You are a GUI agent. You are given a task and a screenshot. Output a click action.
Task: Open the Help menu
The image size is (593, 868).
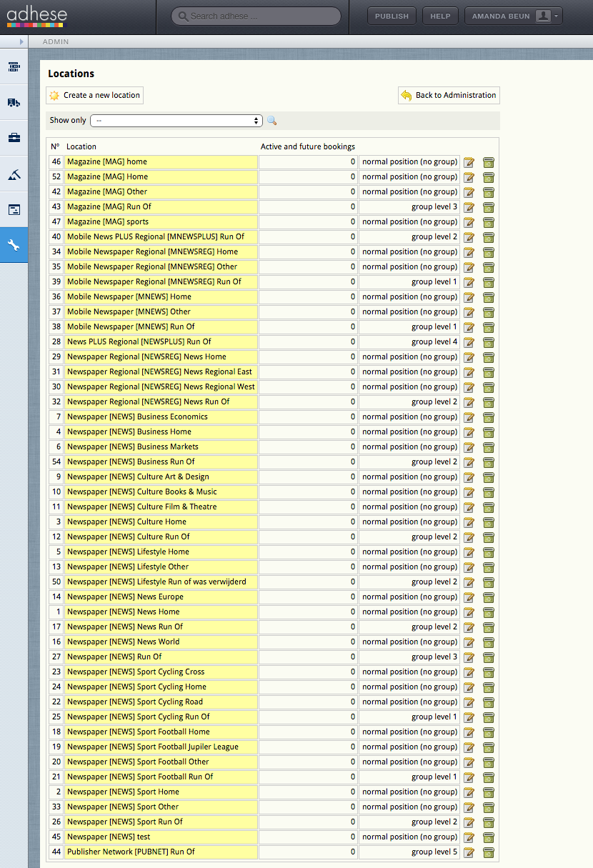click(x=440, y=16)
